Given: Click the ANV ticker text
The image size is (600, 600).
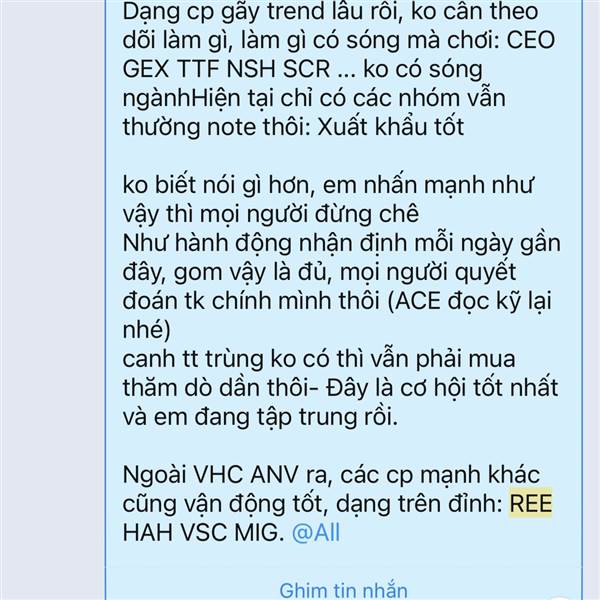Looking at the screenshot, I should (x=275, y=475).
